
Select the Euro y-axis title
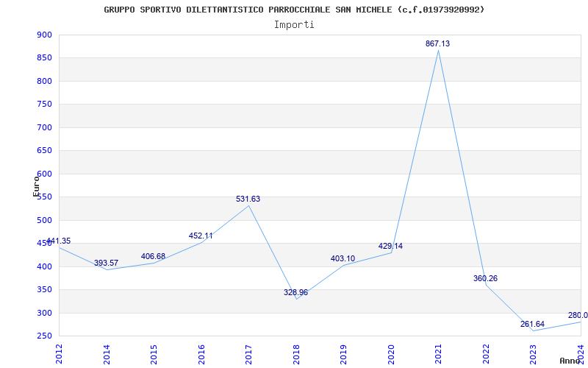pyautogui.click(x=35, y=186)
